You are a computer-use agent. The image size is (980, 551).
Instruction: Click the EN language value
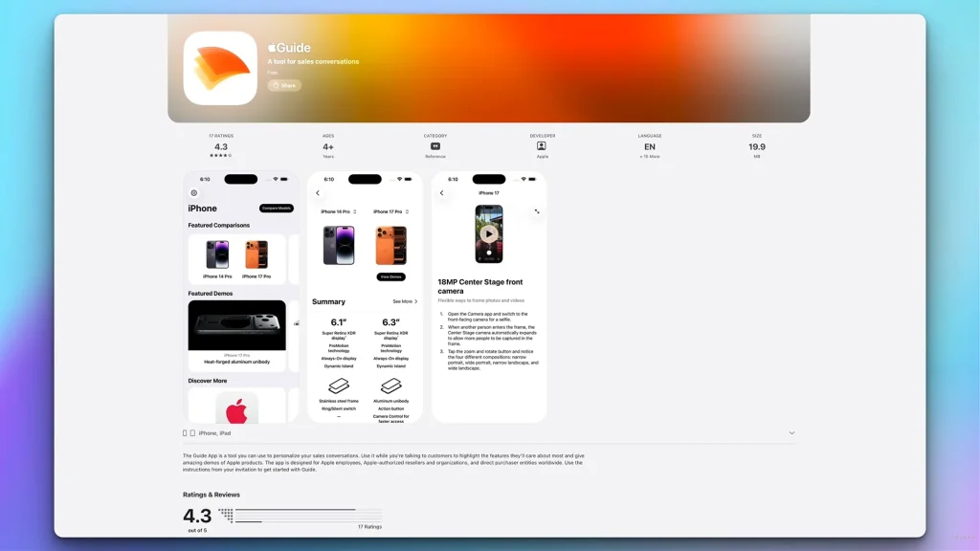(650, 146)
